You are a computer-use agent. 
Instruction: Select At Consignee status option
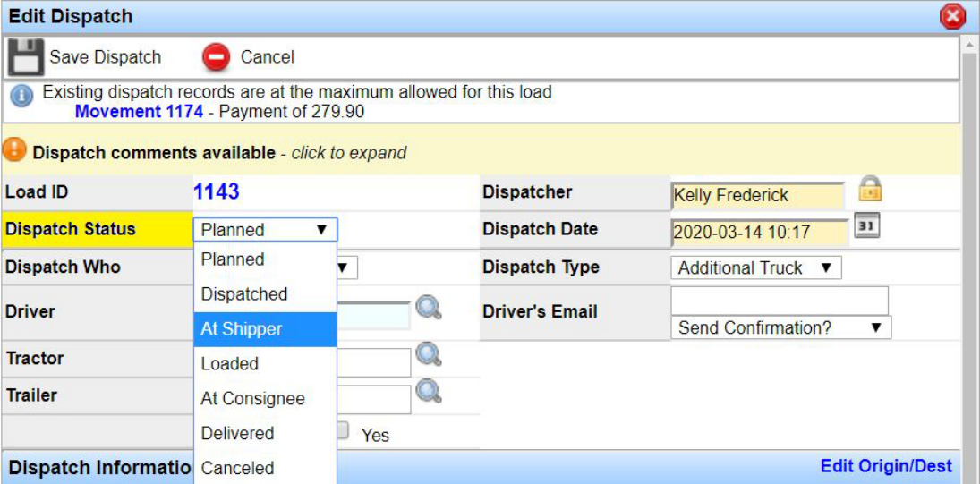pos(265,398)
